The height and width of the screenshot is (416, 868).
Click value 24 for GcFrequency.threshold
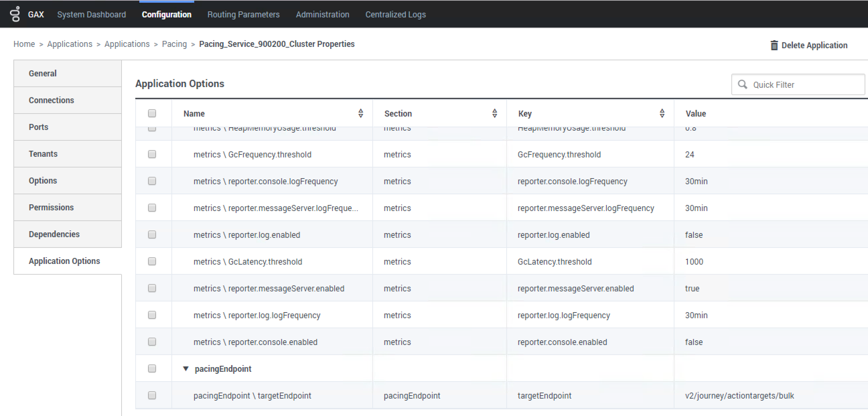(690, 154)
